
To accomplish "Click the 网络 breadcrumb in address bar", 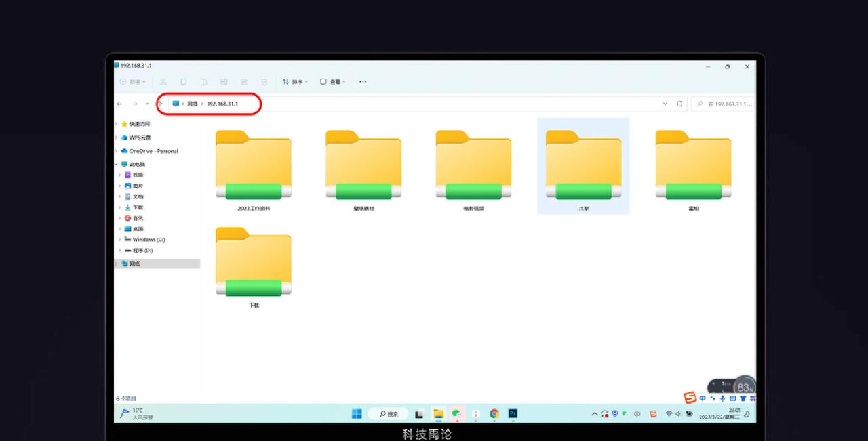I will tap(193, 104).
